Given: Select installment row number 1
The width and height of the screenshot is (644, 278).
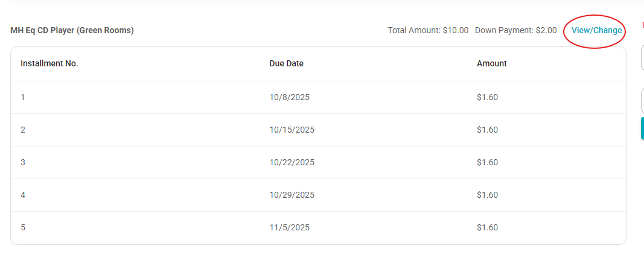Looking at the screenshot, I should (x=318, y=97).
